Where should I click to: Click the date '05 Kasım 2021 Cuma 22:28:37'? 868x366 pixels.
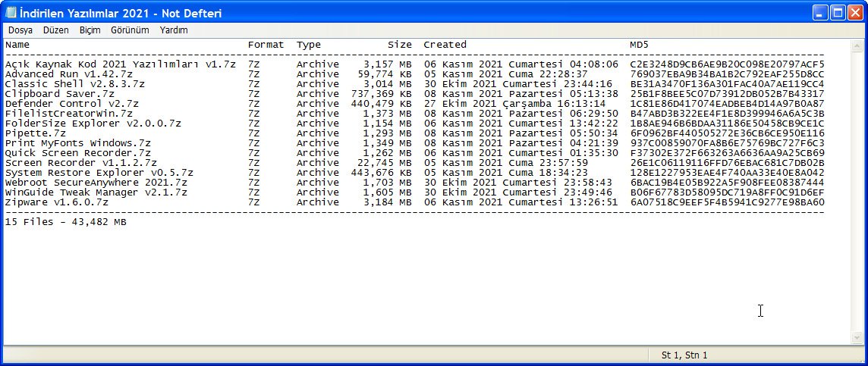[506, 74]
